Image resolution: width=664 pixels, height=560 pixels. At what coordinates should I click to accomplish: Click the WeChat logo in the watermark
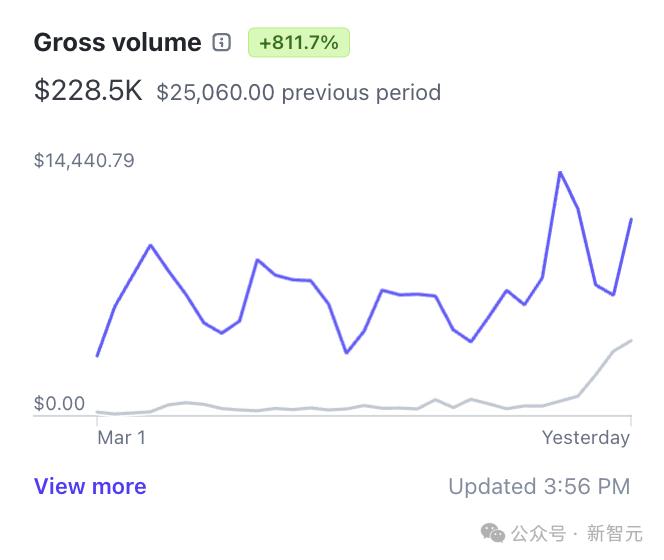pyautogui.click(x=492, y=533)
